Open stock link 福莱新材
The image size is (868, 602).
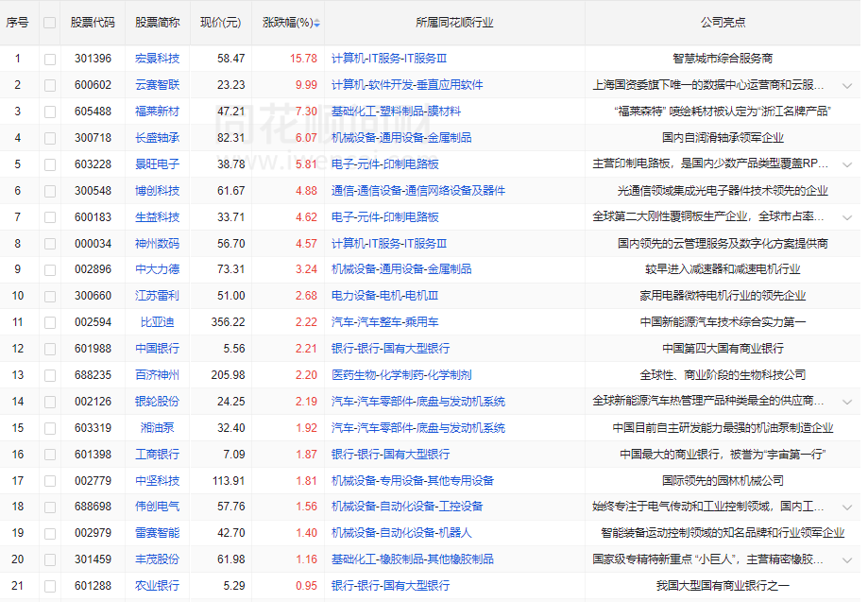[157, 112]
